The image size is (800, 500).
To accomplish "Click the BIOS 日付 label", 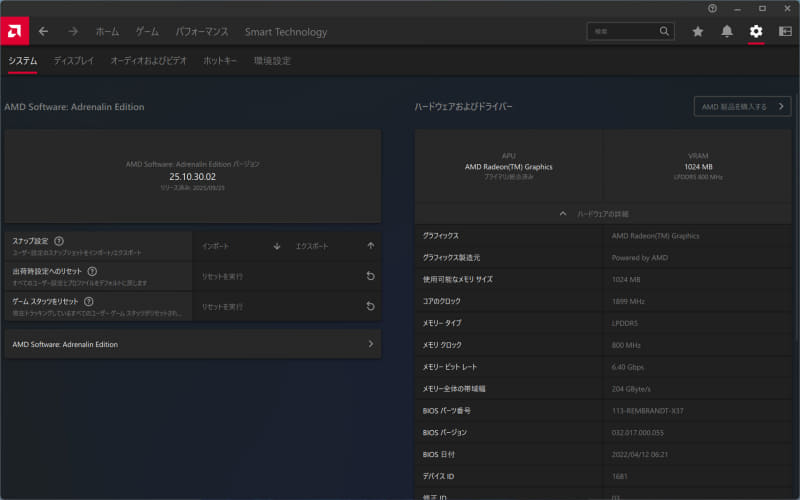I will [438, 455].
